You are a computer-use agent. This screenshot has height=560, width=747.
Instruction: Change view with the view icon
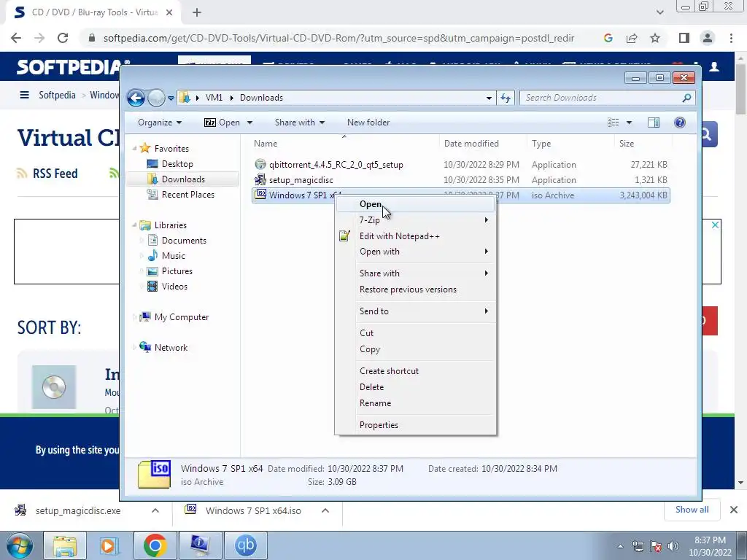613,122
